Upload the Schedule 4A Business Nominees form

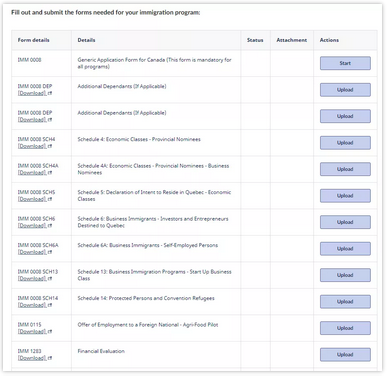pos(345,169)
